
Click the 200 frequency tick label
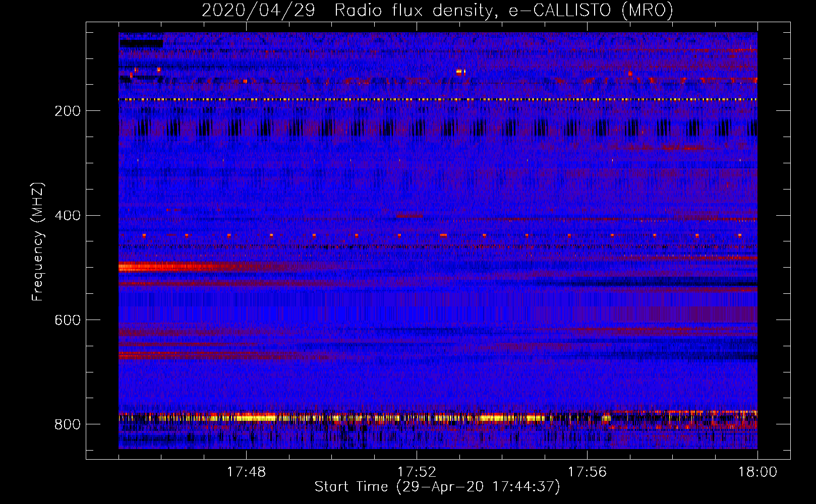pos(68,111)
